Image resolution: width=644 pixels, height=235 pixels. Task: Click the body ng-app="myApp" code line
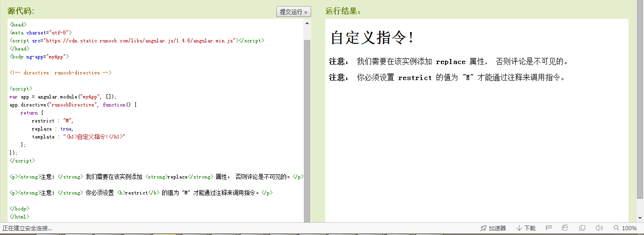point(39,57)
